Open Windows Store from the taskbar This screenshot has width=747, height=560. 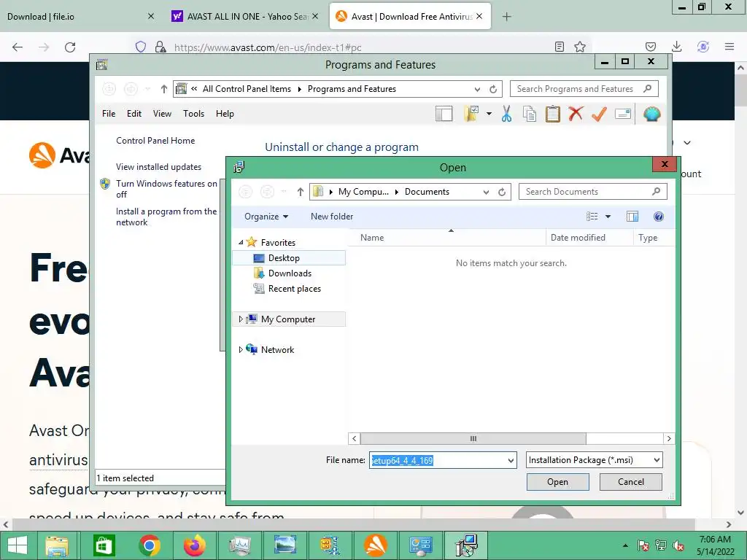104,545
